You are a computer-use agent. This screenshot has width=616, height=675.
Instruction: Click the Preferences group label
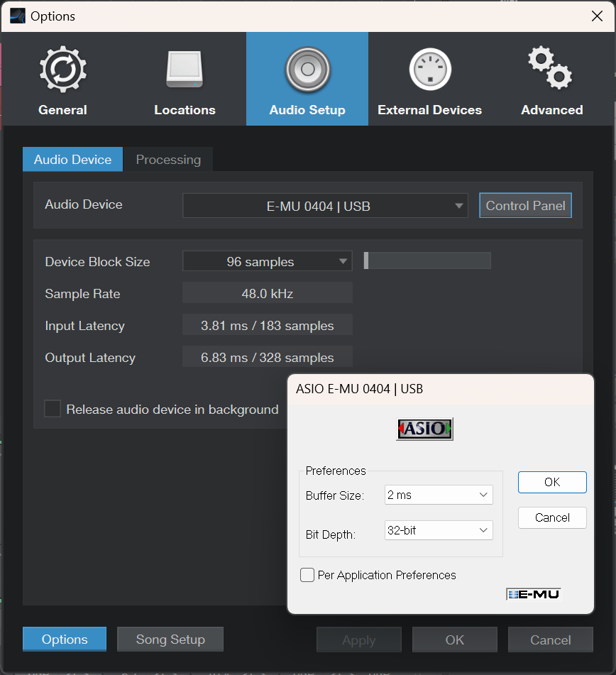click(x=336, y=471)
